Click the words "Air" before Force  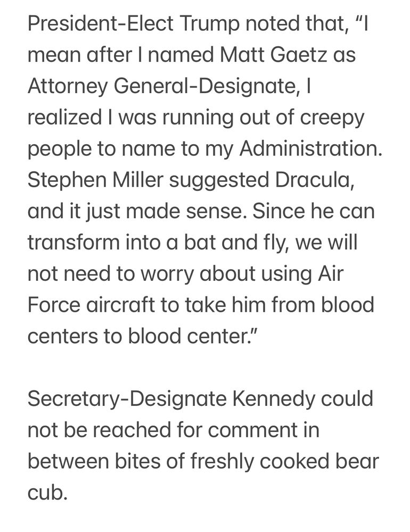[x=331, y=274]
